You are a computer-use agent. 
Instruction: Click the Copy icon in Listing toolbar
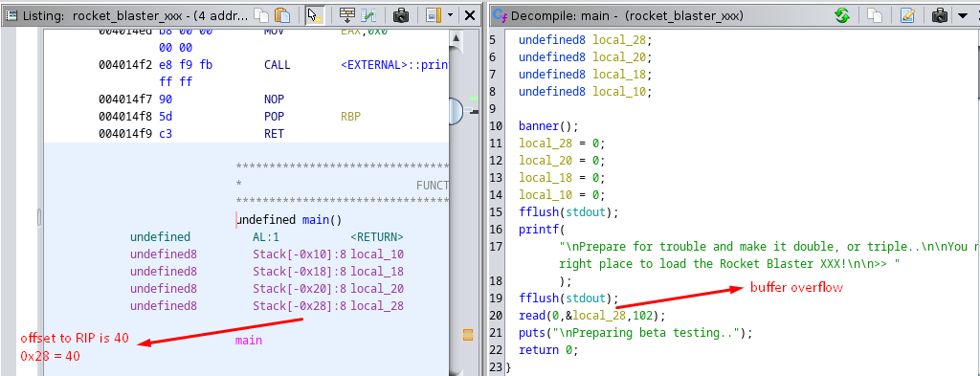tap(262, 14)
